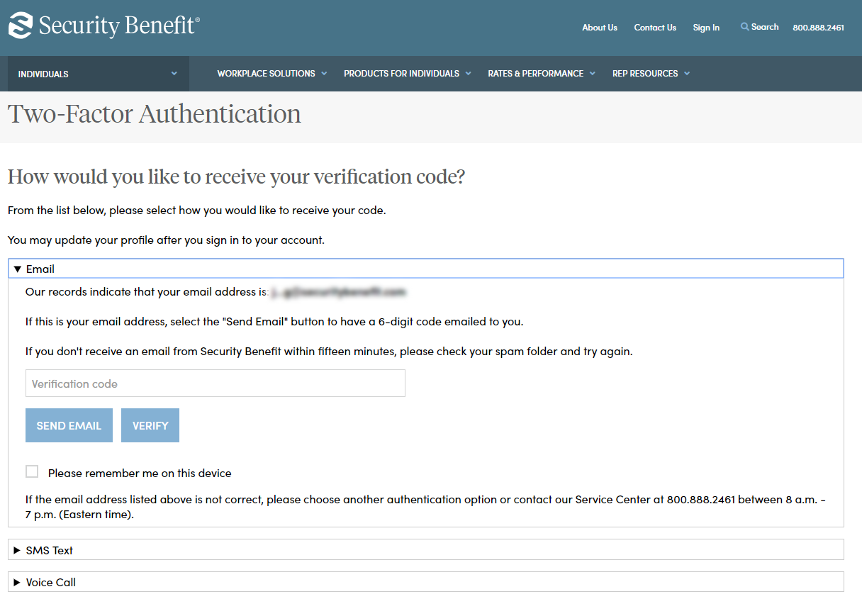
Task: Click the blurred email address text
Action: point(337,292)
